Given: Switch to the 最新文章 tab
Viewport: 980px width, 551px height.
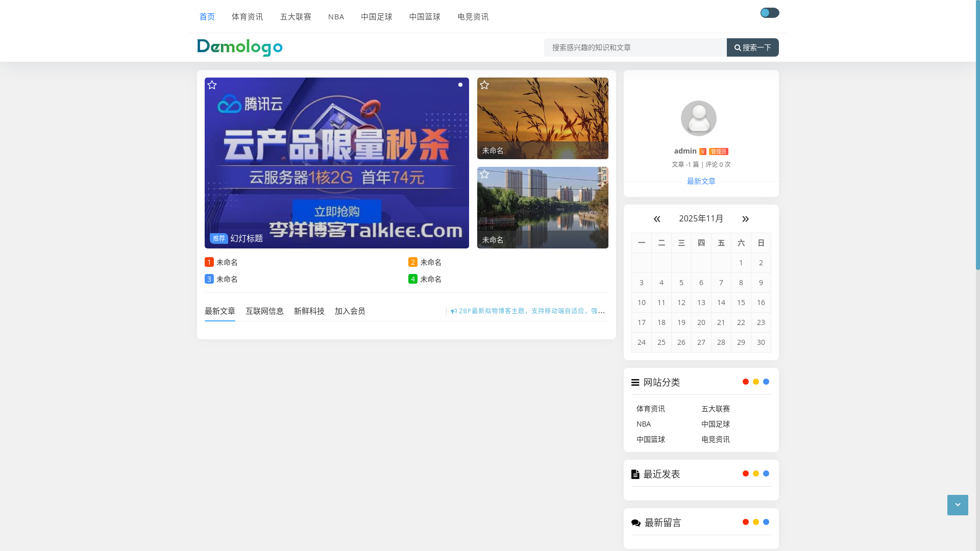Looking at the screenshot, I should tap(220, 311).
